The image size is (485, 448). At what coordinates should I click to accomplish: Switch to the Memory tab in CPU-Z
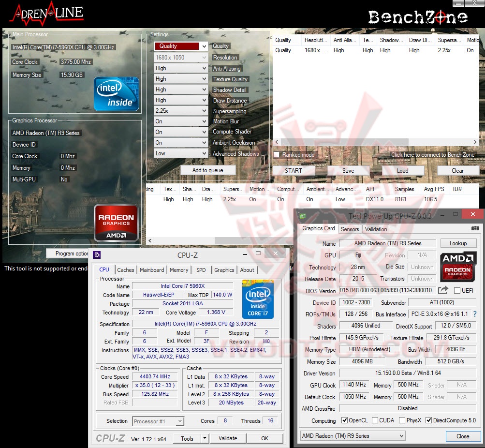(x=179, y=270)
